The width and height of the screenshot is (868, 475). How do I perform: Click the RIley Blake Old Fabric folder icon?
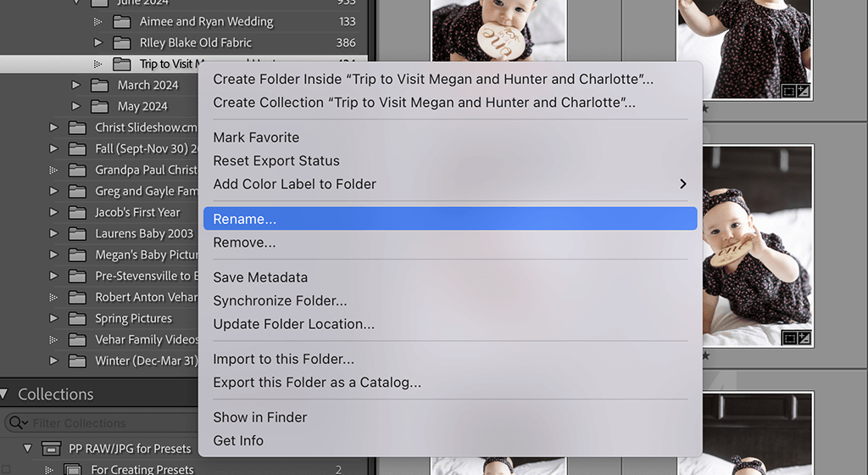122,42
